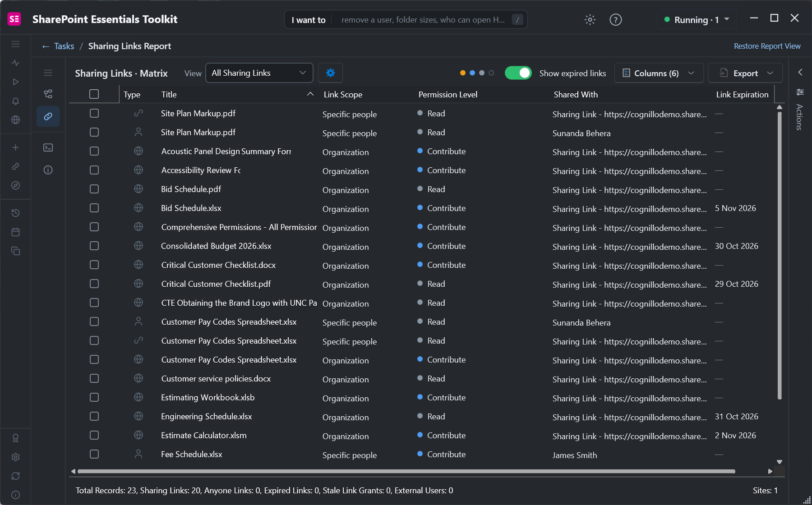Sort by Link Expiration column header

pyautogui.click(x=742, y=95)
